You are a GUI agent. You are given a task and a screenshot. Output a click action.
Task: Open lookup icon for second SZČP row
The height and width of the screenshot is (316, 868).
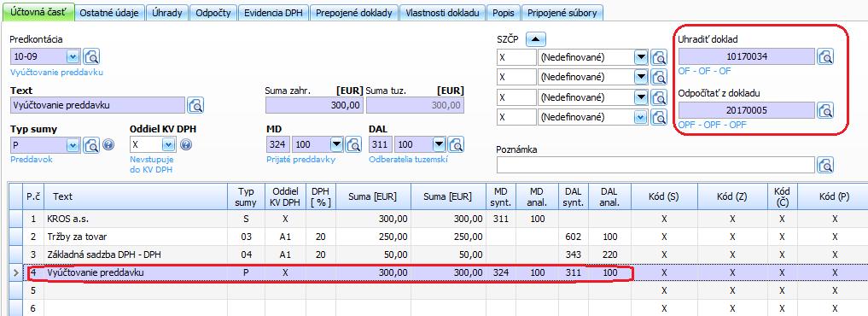(659, 77)
